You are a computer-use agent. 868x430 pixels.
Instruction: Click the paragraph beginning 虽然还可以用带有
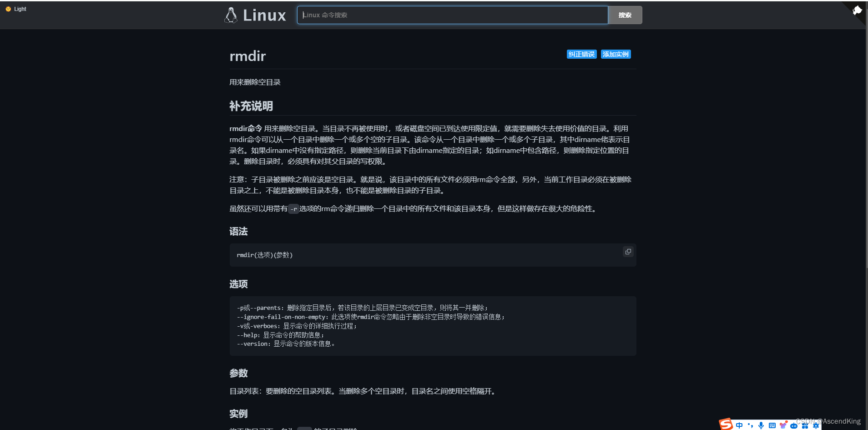coord(414,209)
